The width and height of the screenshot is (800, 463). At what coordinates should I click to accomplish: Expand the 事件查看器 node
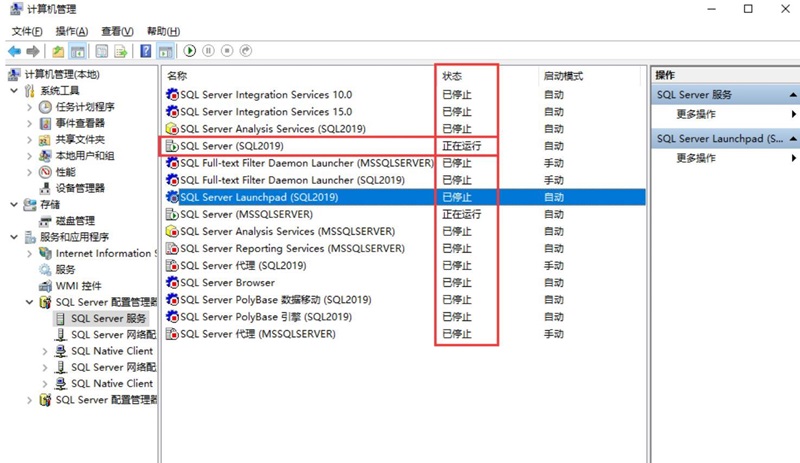pyautogui.click(x=29, y=123)
